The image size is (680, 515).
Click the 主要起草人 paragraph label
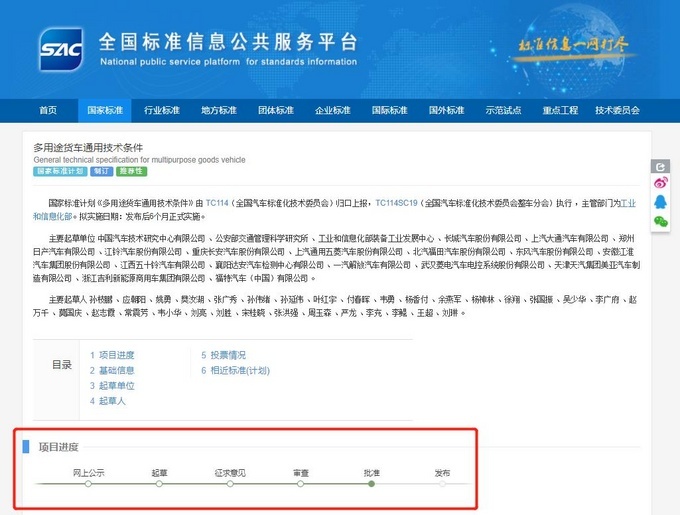click(x=68, y=300)
